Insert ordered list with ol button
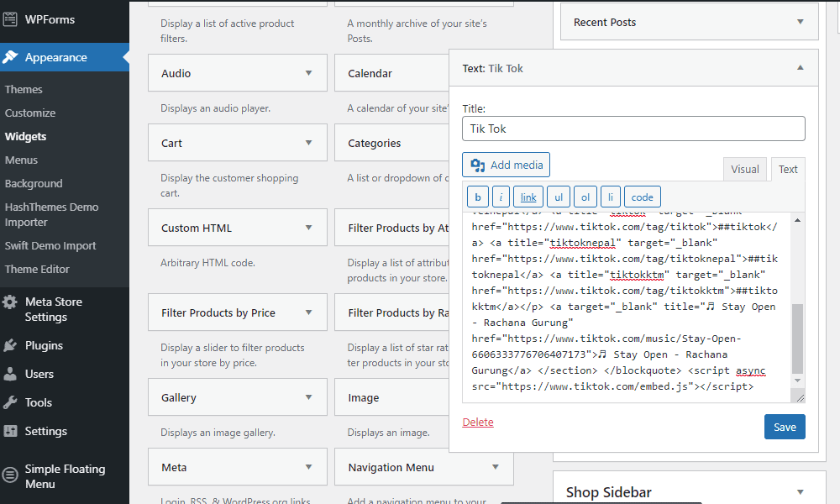The width and height of the screenshot is (840, 504). pos(585,197)
